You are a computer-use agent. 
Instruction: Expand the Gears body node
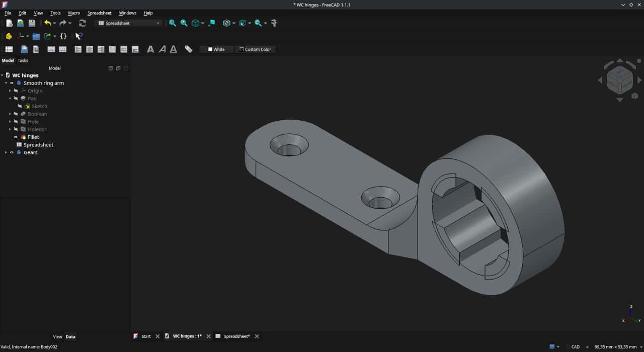(6, 152)
